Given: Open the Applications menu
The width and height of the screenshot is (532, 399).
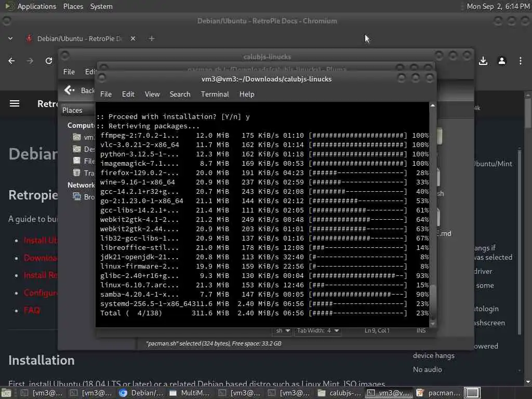Looking at the screenshot, I should [x=37, y=6].
